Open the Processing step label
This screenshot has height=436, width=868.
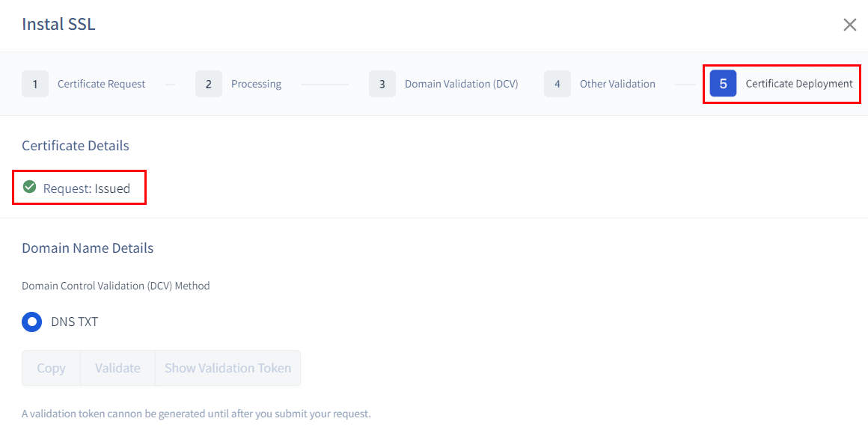[x=256, y=84]
